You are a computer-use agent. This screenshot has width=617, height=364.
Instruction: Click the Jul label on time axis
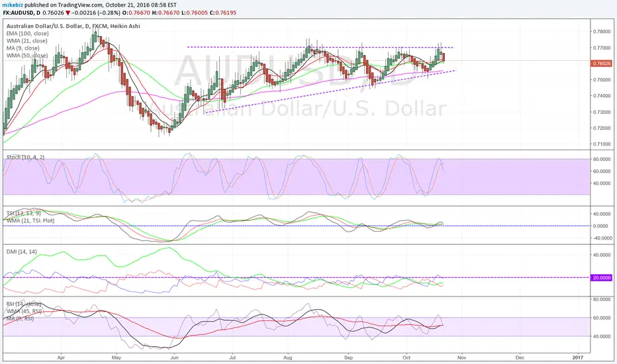point(232,357)
